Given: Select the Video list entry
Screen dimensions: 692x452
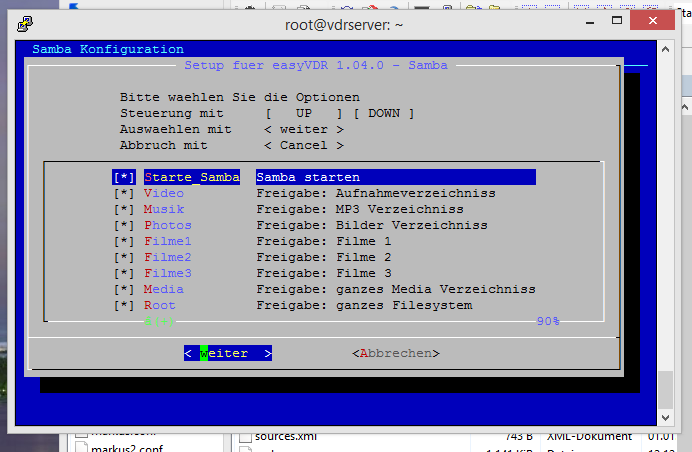Looking at the screenshot, I should (164, 193).
